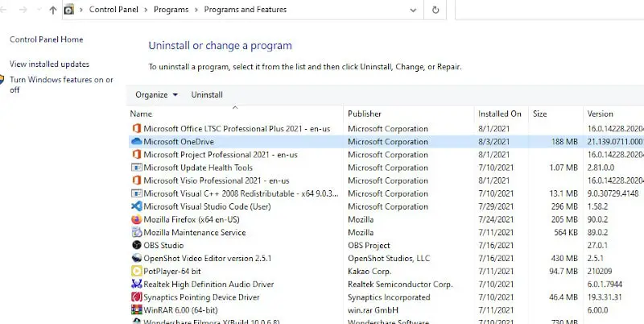Expand chevron after Control Panel breadcrumb
This screenshot has width=644, height=324.
(146, 10)
